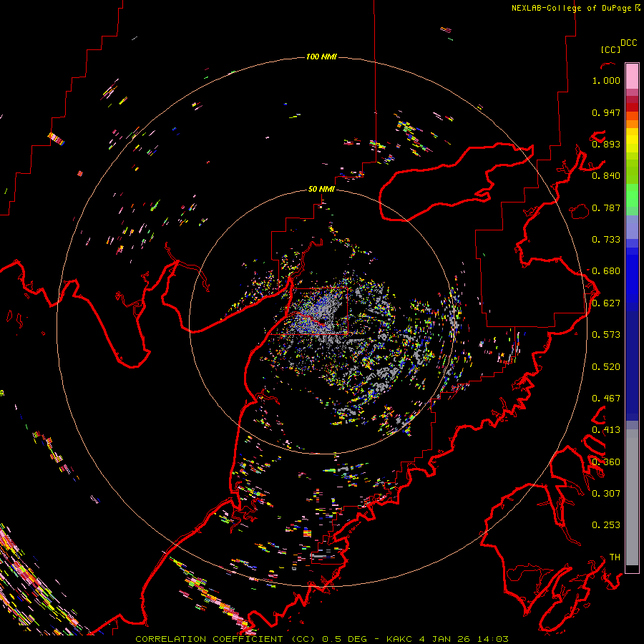Click the 0.573 color scale value
Image resolution: width=644 pixels, height=644 pixels.
pyautogui.click(x=606, y=335)
